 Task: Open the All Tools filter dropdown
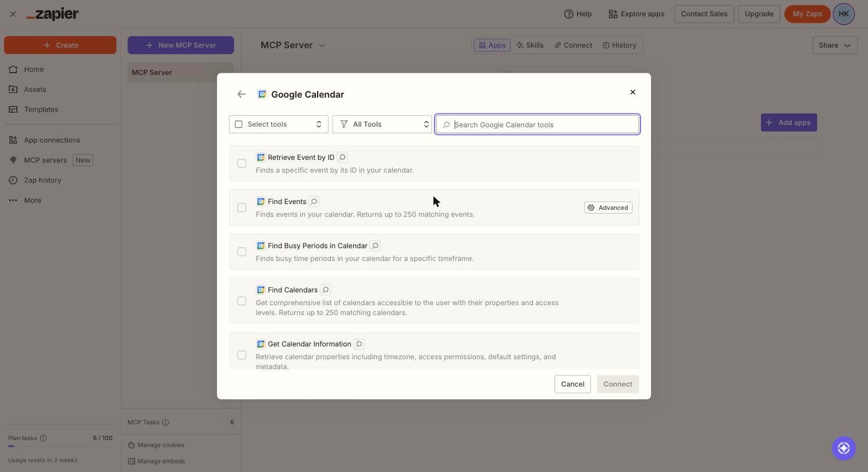pyautogui.click(x=382, y=124)
